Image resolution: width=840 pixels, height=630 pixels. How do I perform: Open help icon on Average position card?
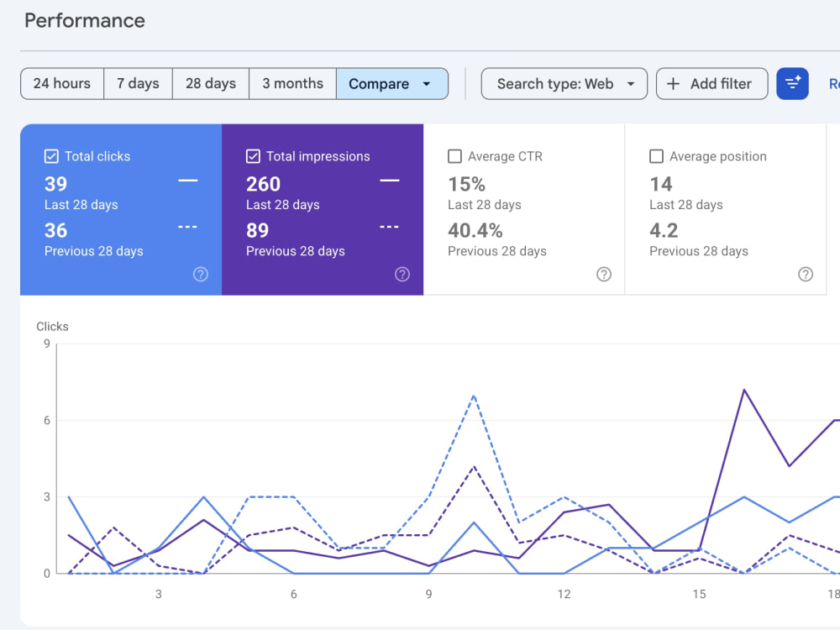[x=806, y=275]
